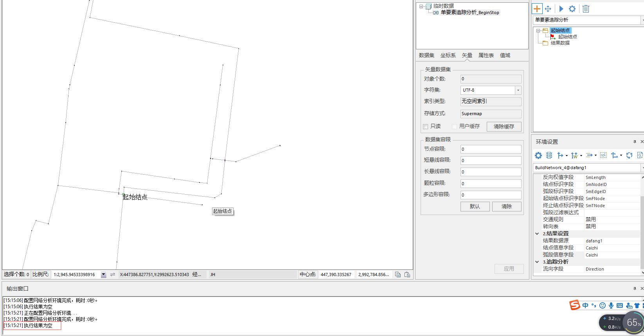Click the 交通规则 禁用 value cell
This screenshot has width=644, height=336.
(x=612, y=220)
